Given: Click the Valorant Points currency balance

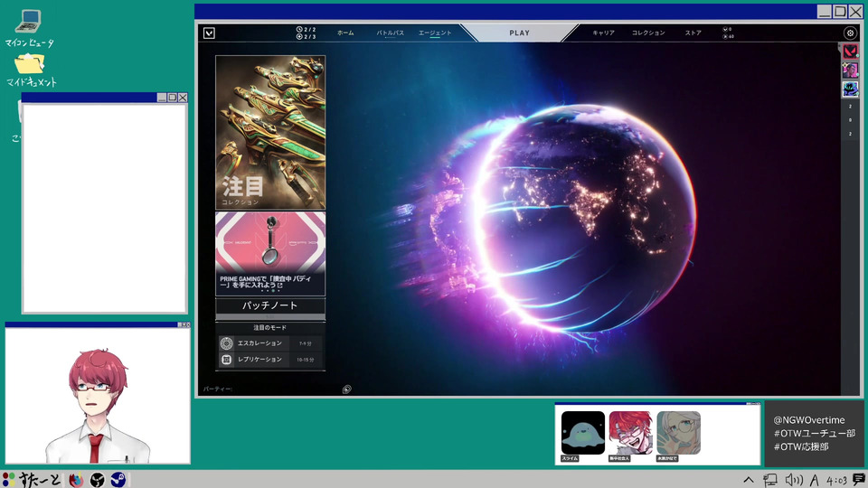Looking at the screenshot, I should [x=727, y=29].
